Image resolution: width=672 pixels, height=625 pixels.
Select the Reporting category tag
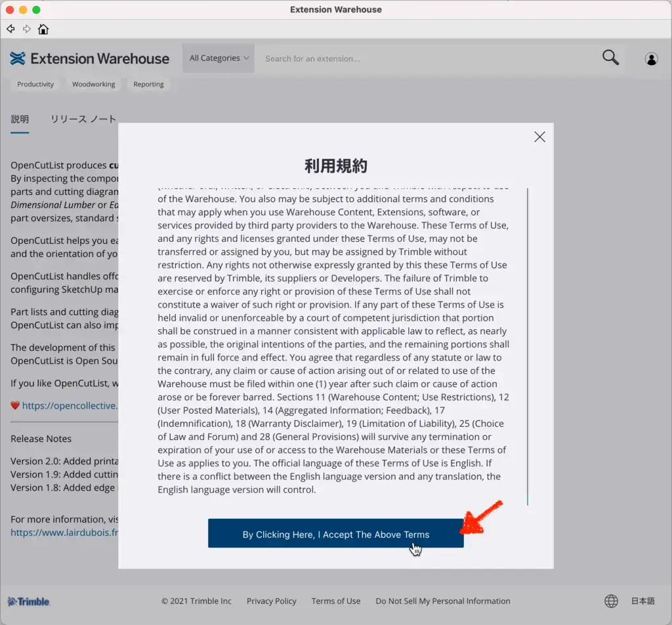[x=148, y=85]
